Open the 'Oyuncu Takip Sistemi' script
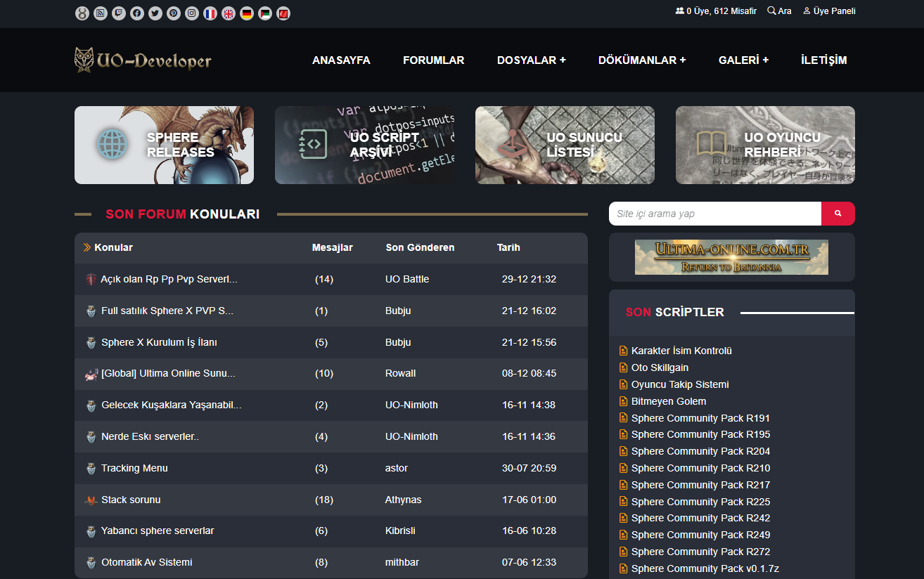 click(679, 384)
